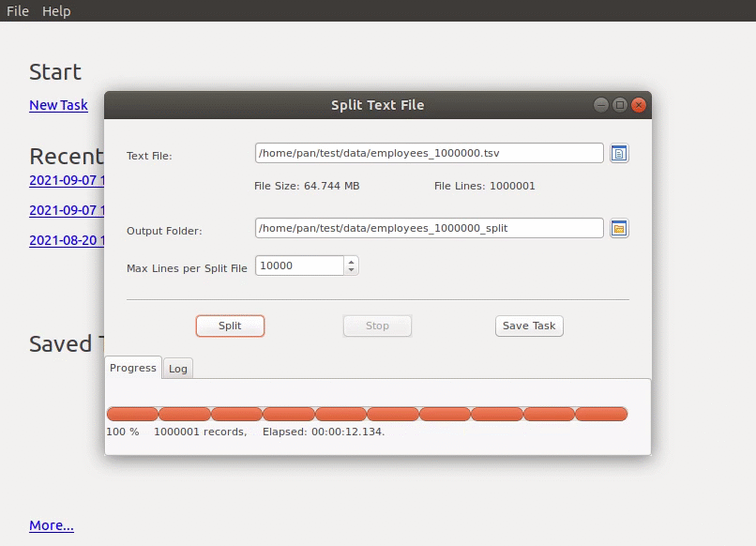756x546 pixels.
Task: Open the Help menu
Action: (x=56, y=11)
